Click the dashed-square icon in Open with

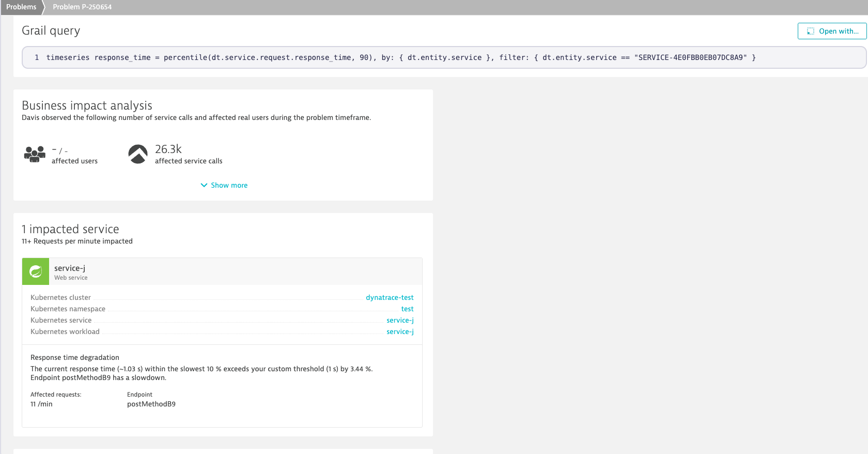[x=811, y=31]
